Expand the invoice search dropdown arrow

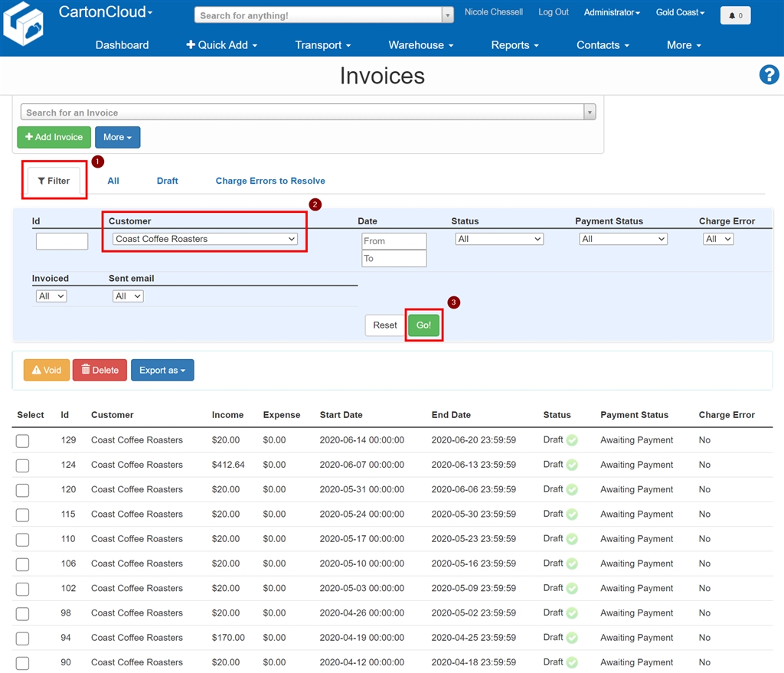coord(590,112)
